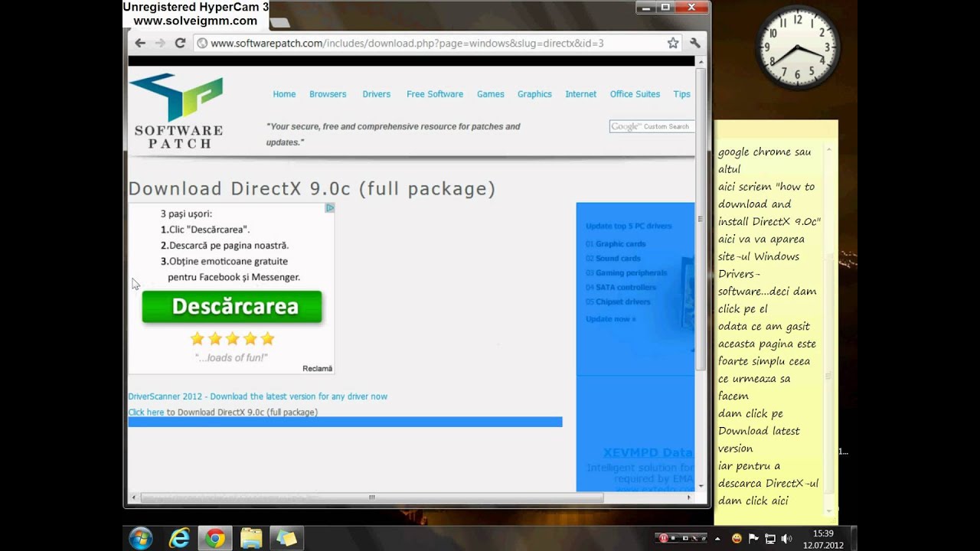Click the volume speaker tray icon
This screenshot has height=551, width=980.
pyautogui.click(x=787, y=539)
